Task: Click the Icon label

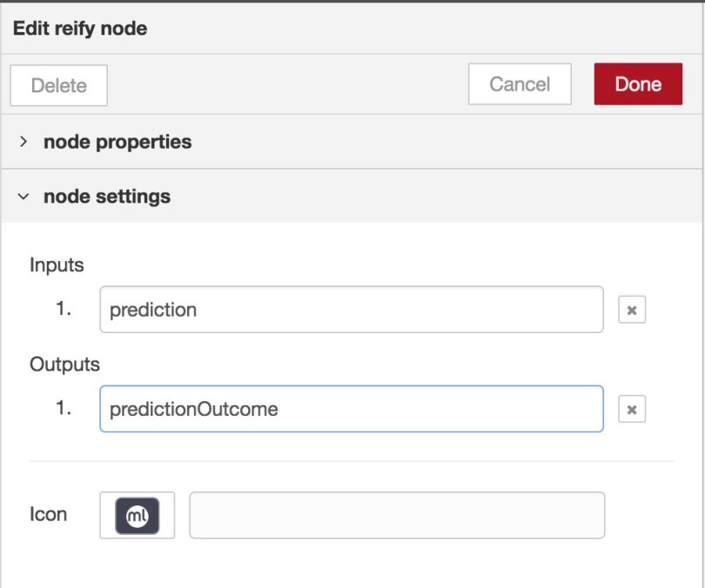Action: point(48,514)
